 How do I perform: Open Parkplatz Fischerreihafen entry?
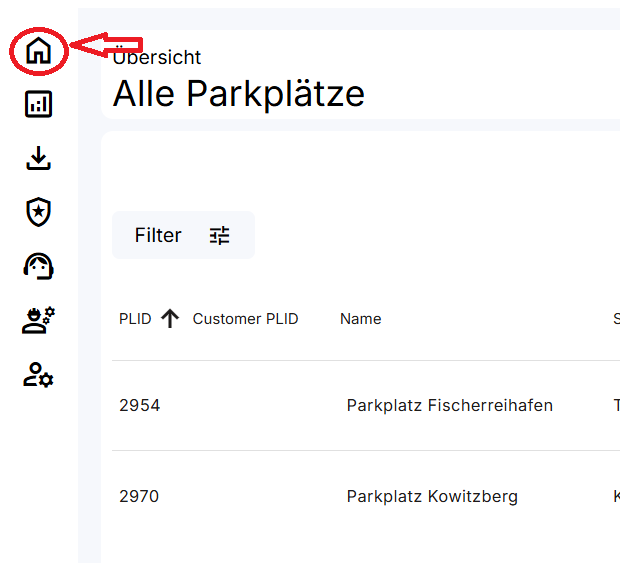point(449,405)
